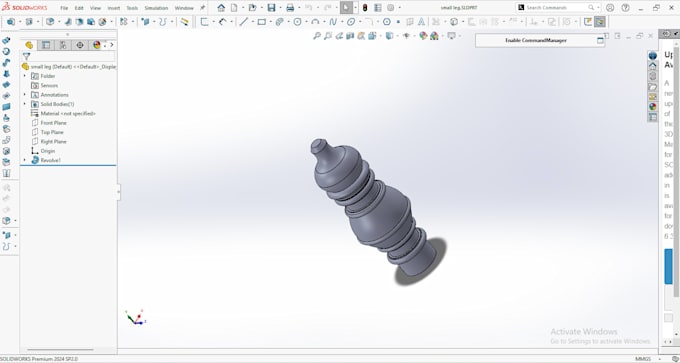Click the MMGS unit system in status bar
This screenshot has width=680, height=363.
point(643,359)
